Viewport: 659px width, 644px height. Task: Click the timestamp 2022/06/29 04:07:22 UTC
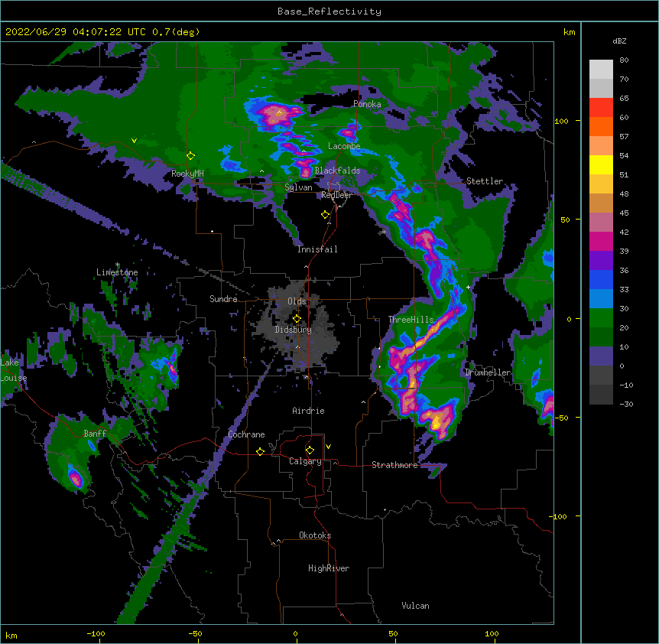coord(75,32)
